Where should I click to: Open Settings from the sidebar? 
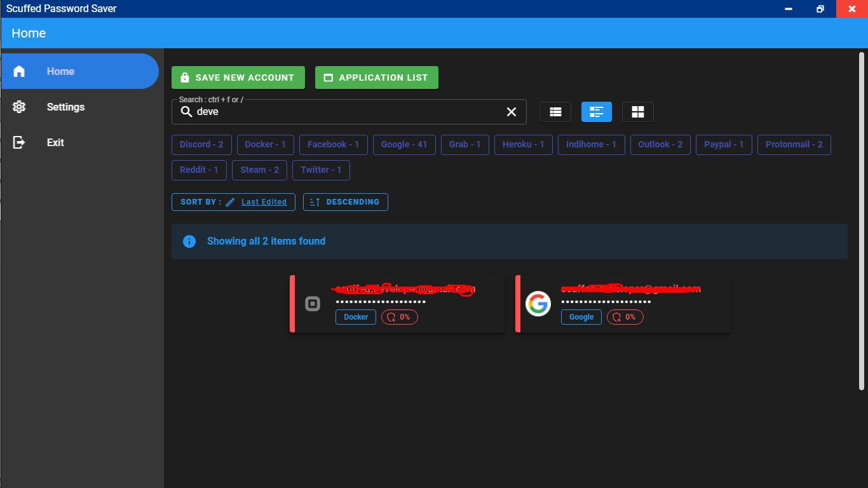point(79,107)
